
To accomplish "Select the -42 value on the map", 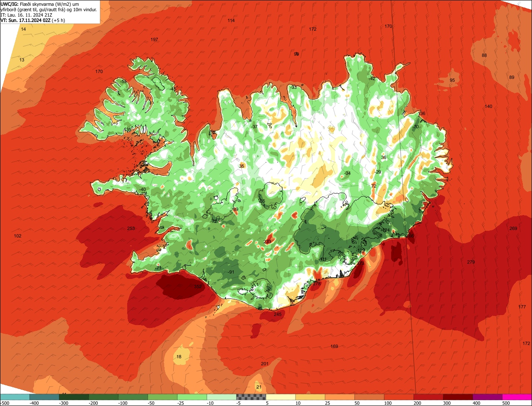I will 372,78.
